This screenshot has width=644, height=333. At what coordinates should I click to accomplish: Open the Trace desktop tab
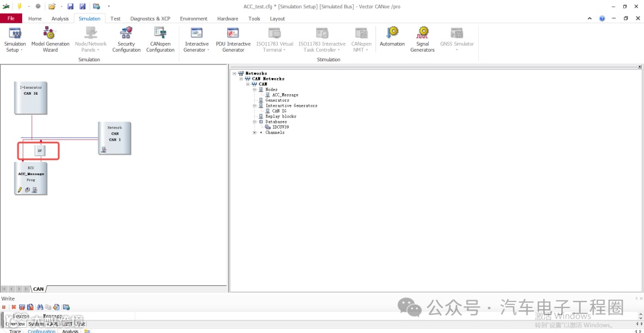click(x=15, y=331)
